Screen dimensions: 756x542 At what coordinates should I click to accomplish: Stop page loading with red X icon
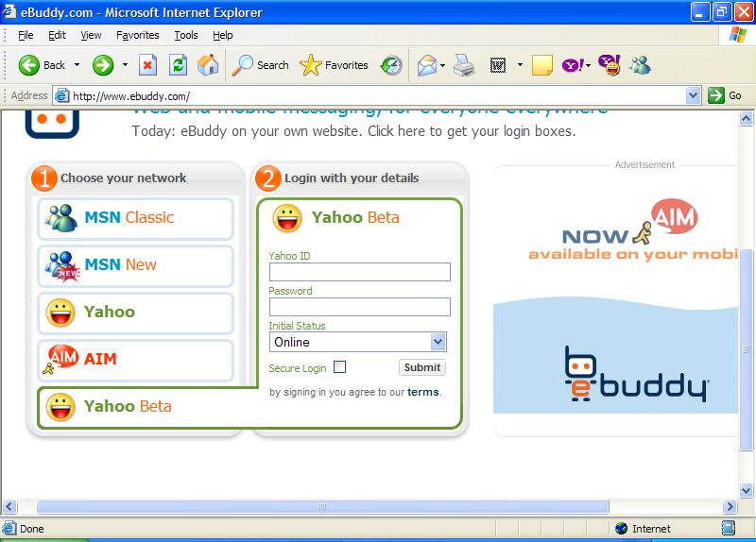click(148, 65)
